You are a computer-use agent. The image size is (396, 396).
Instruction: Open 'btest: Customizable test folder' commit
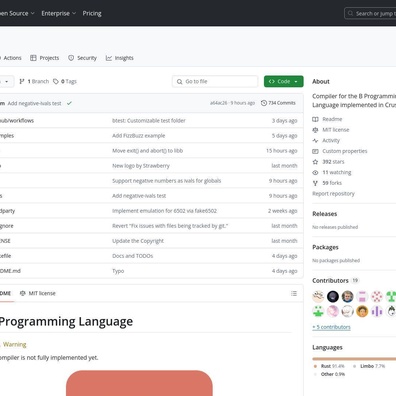point(149,121)
